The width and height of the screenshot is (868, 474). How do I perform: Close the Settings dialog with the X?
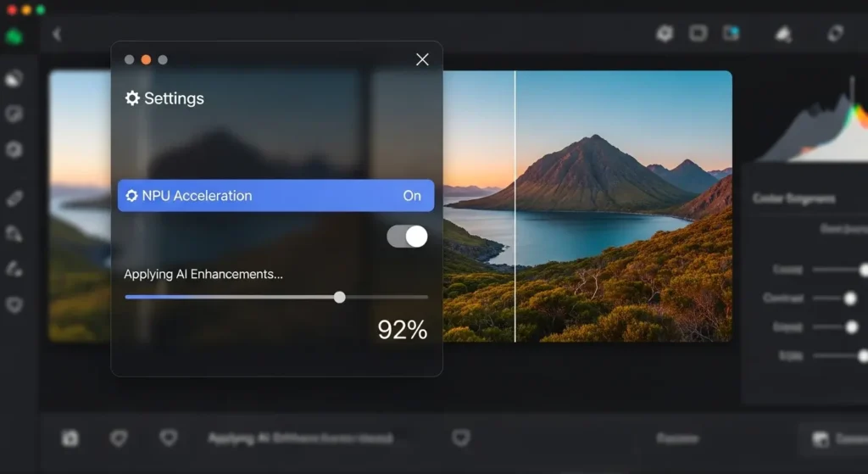click(x=422, y=59)
